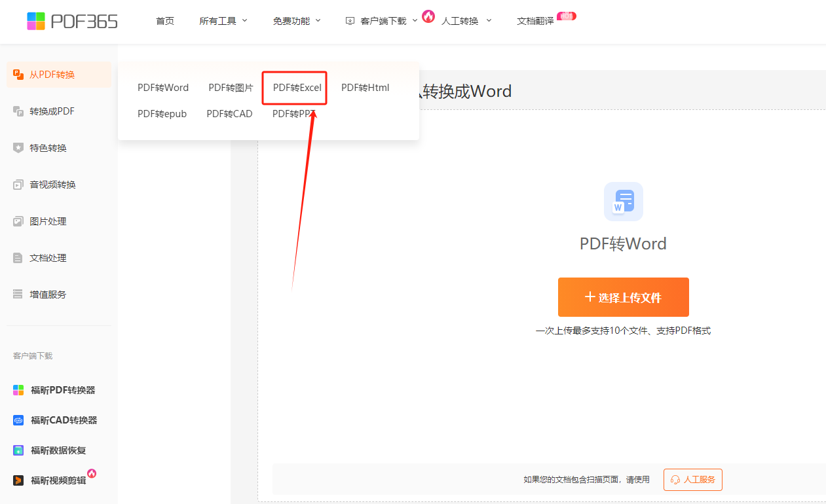Click the 福昕PDF转换器 app icon

point(18,390)
